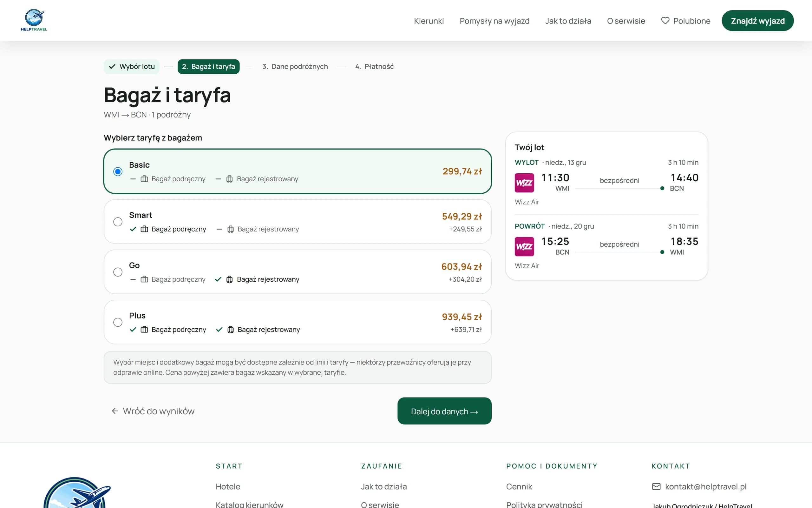Open Katalog kierunków footer link
This screenshot has width=812, height=508.
click(x=250, y=504)
